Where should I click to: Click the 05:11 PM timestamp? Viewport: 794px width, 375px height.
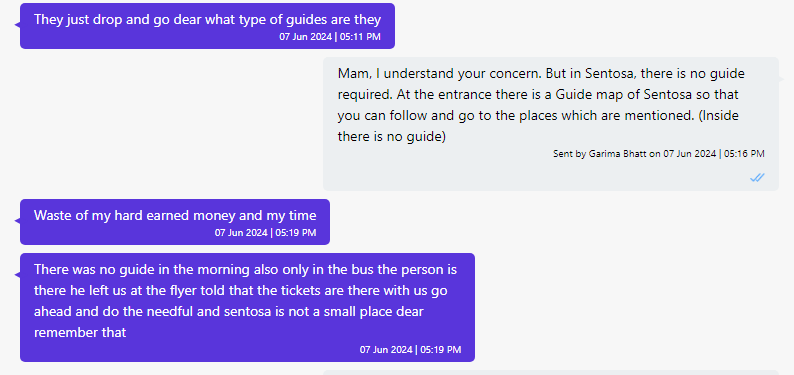330,37
